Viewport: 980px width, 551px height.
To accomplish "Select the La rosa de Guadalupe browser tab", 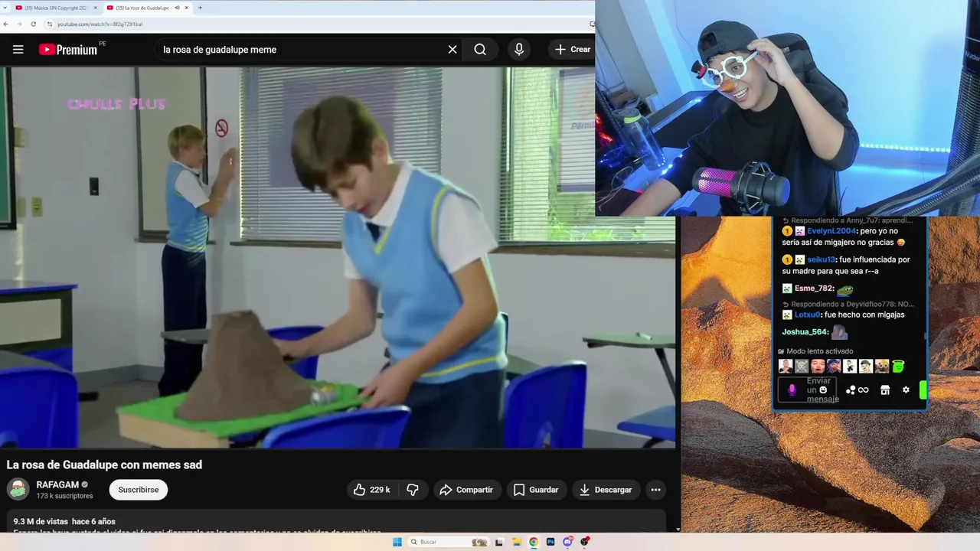I will (145, 8).
